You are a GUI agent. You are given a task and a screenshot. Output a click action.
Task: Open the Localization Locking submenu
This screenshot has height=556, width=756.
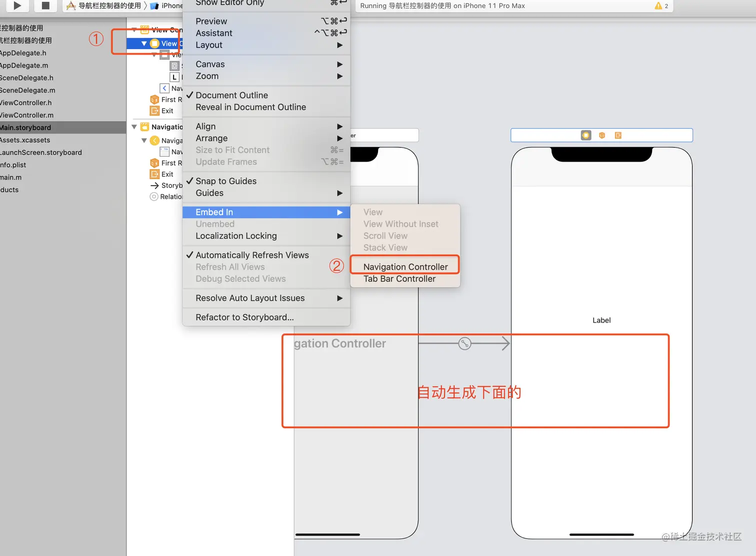(266, 236)
